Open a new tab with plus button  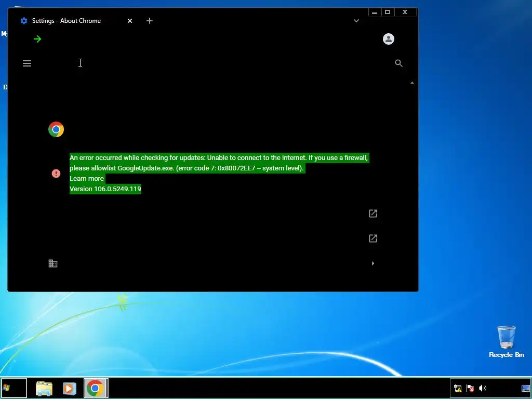click(150, 21)
